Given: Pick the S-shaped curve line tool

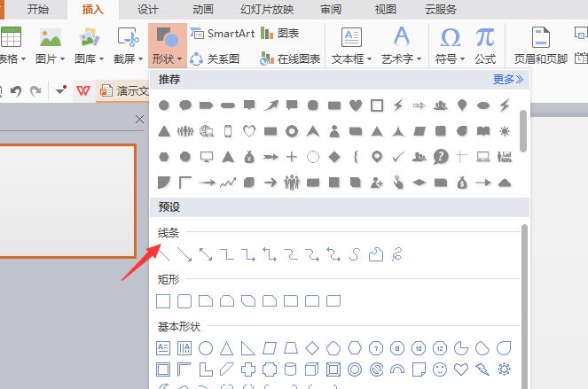Looking at the screenshot, I should pos(355,254).
